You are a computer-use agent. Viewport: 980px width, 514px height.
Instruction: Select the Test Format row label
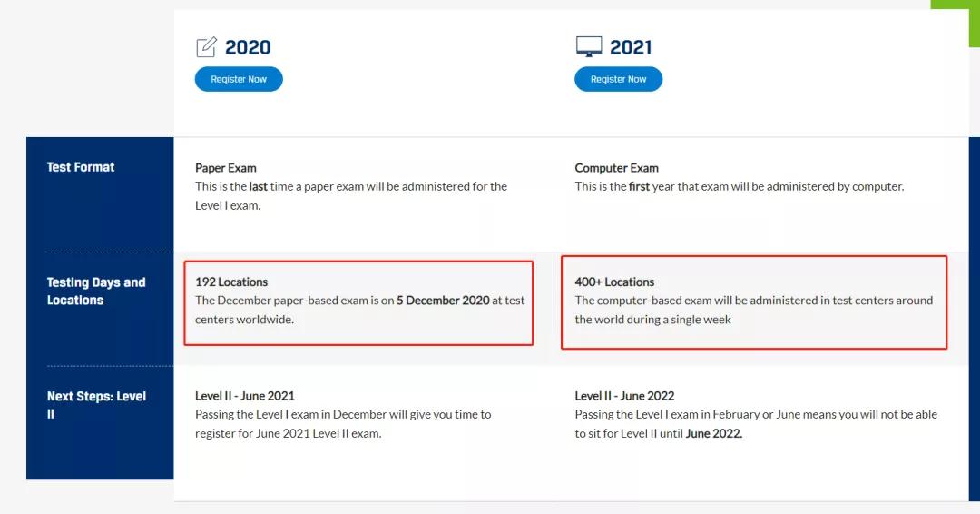(x=81, y=167)
